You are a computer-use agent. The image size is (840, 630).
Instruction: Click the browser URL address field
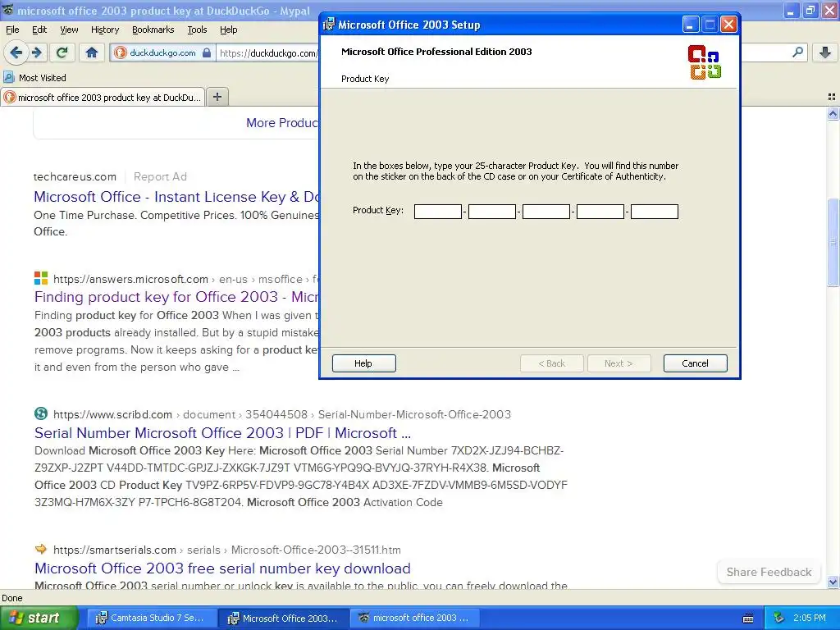click(x=268, y=52)
